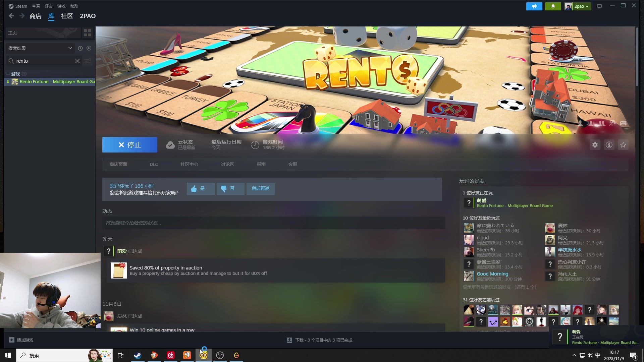The height and width of the screenshot is (362, 644).
Task: Open the 好友 menu
Action: 49,6
